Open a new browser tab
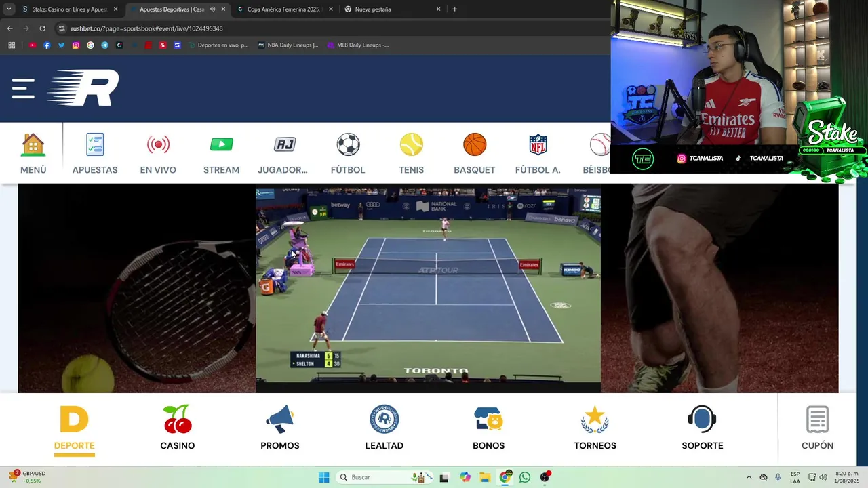Screen dimensions: 868x488 pos(454,9)
